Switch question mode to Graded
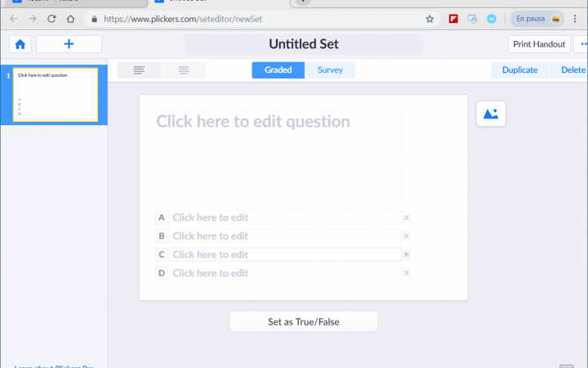This screenshot has height=368, width=588. point(278,70)
